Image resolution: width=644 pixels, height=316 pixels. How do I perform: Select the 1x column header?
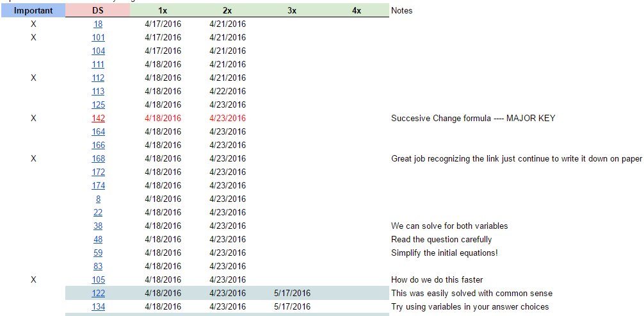[163, 11]
